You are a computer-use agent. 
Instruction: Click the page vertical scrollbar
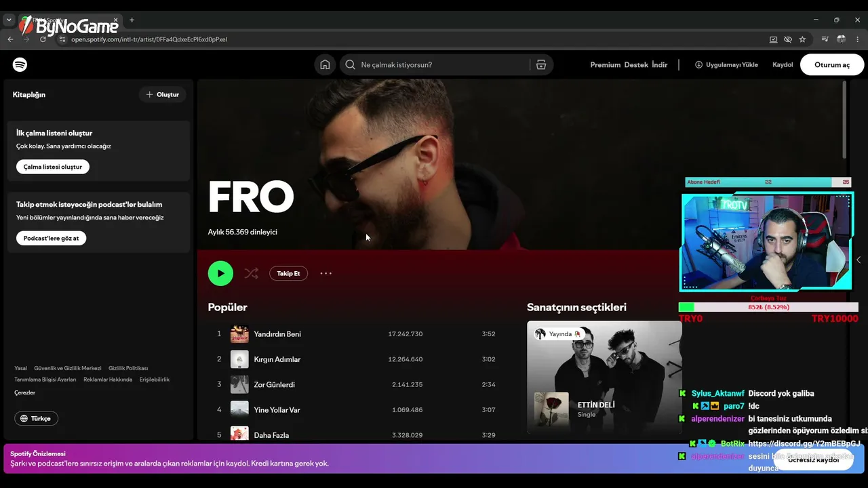tap(844, 120)
